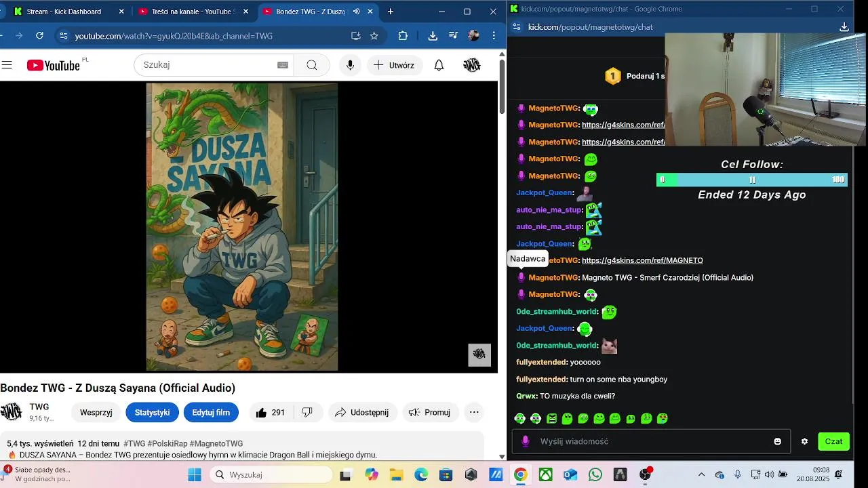Viewport: 868px width, 488px height.
Task: Open the YouTube account avatar menu
Action: pos(471,65)
